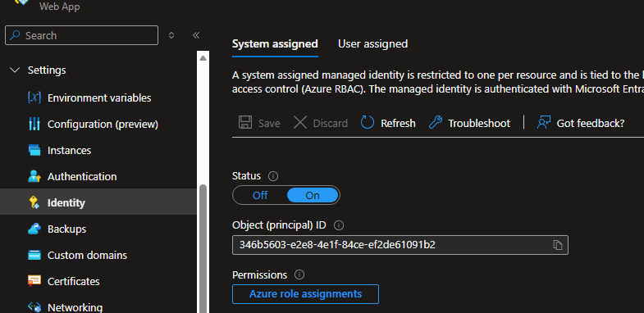Image resolution: width=644 pixels, height=313 pixels.
Task: Switch to the User assigned tab
Action: [372, 43]
